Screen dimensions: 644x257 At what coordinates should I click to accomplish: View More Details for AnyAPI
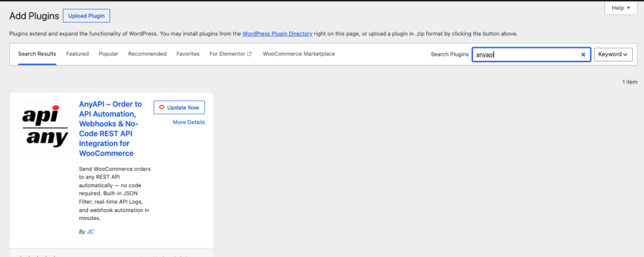point(189,123)
